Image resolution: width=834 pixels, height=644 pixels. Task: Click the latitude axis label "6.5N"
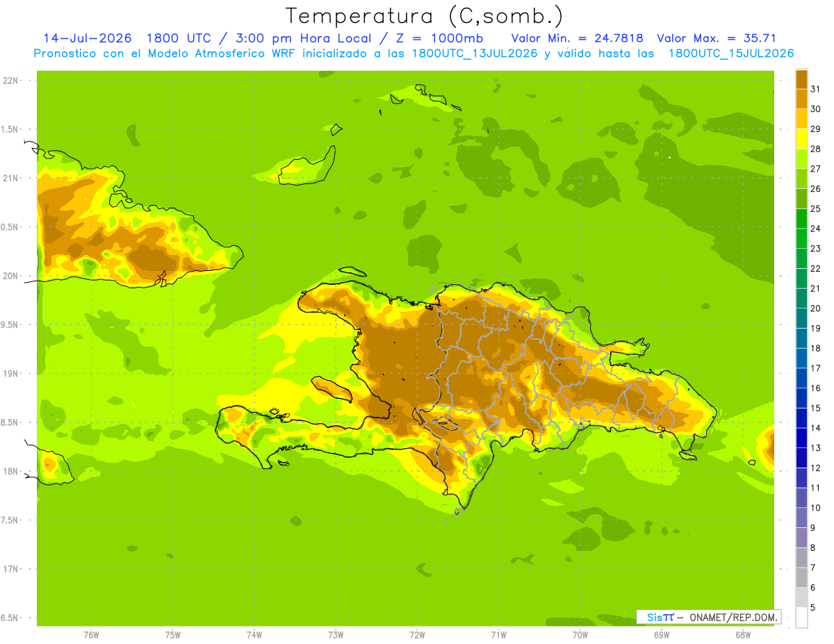[10, 618]
